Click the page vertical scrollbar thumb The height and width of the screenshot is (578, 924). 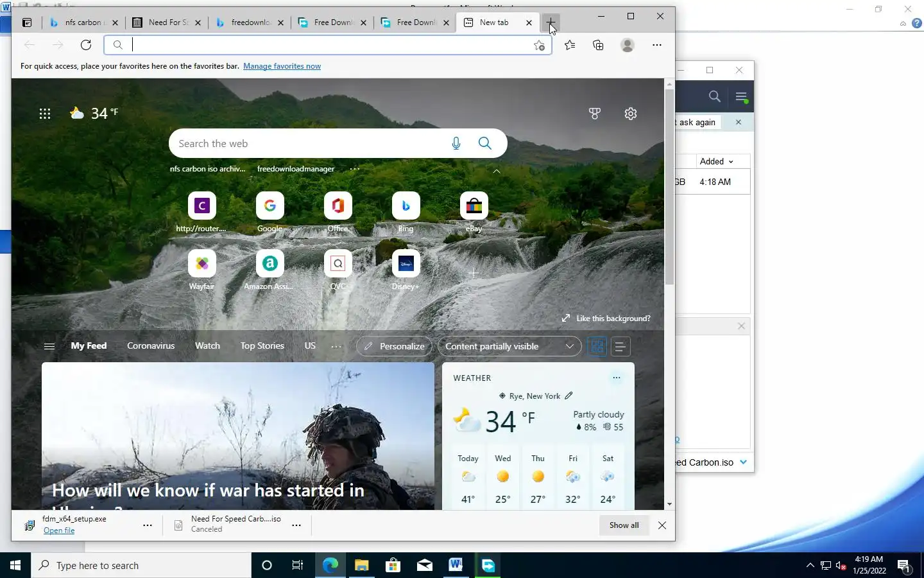[x=669, y=186]
